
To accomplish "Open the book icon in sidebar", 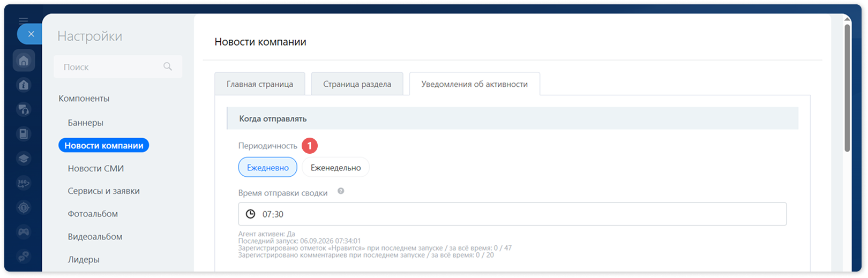I will click(x=24, y=134).
